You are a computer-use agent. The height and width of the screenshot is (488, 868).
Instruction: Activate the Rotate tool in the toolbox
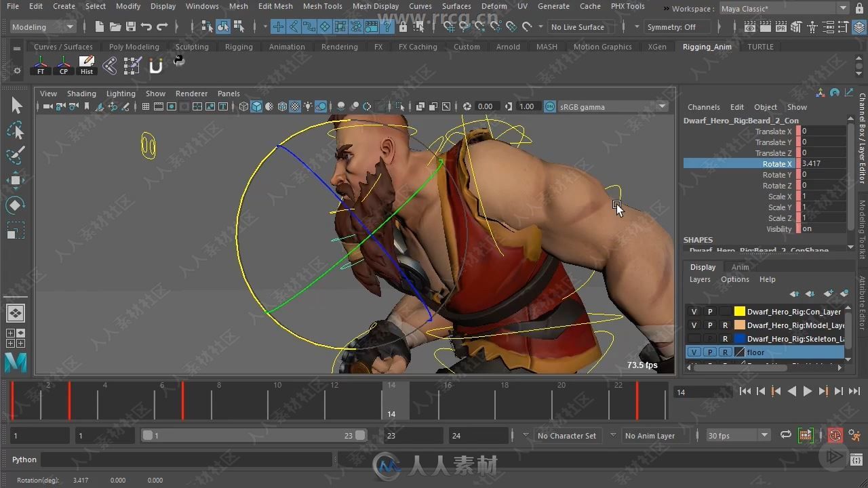[16, 205]
